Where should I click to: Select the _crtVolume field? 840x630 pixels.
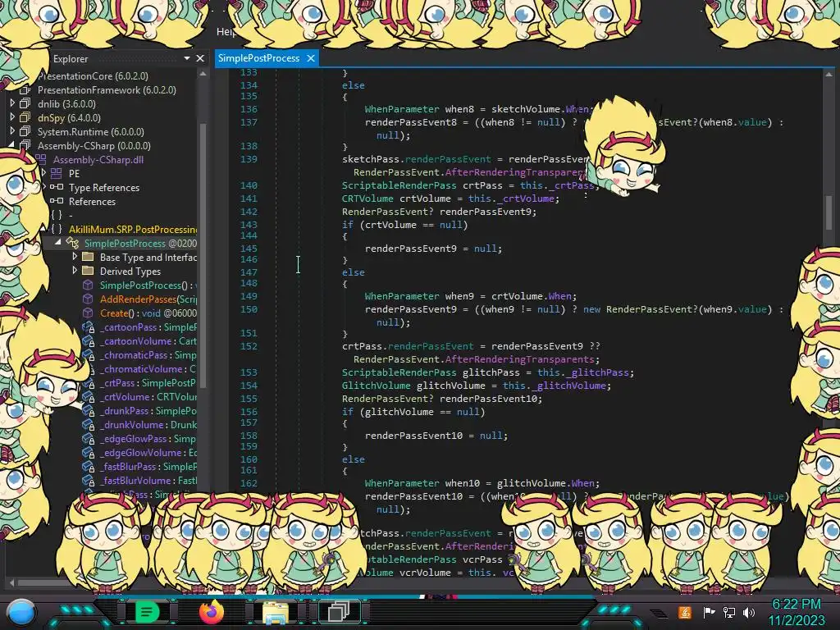click(148, 396)
